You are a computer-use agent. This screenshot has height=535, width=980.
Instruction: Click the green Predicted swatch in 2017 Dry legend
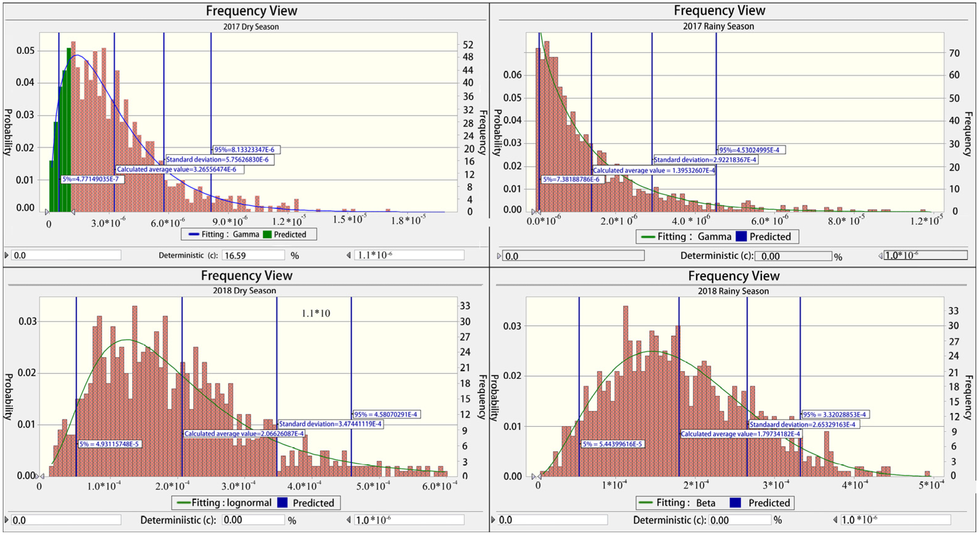click(267, 235)
